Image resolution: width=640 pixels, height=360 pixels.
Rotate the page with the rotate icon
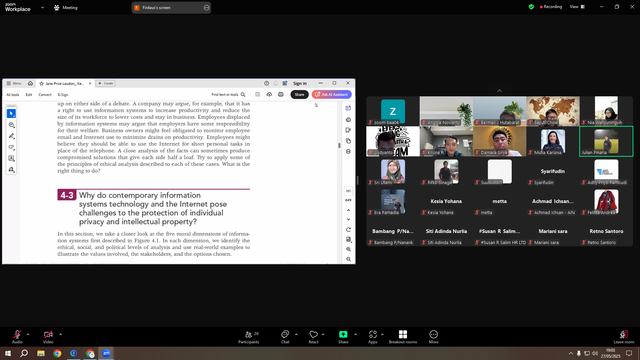(348, 230)
